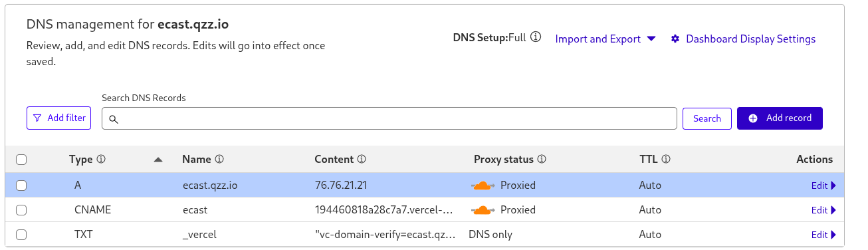Viewport: 868px width, 250px height.
Task: Sort by Type using the arrow
Action: pyautogui.click(x=158, y=160)
